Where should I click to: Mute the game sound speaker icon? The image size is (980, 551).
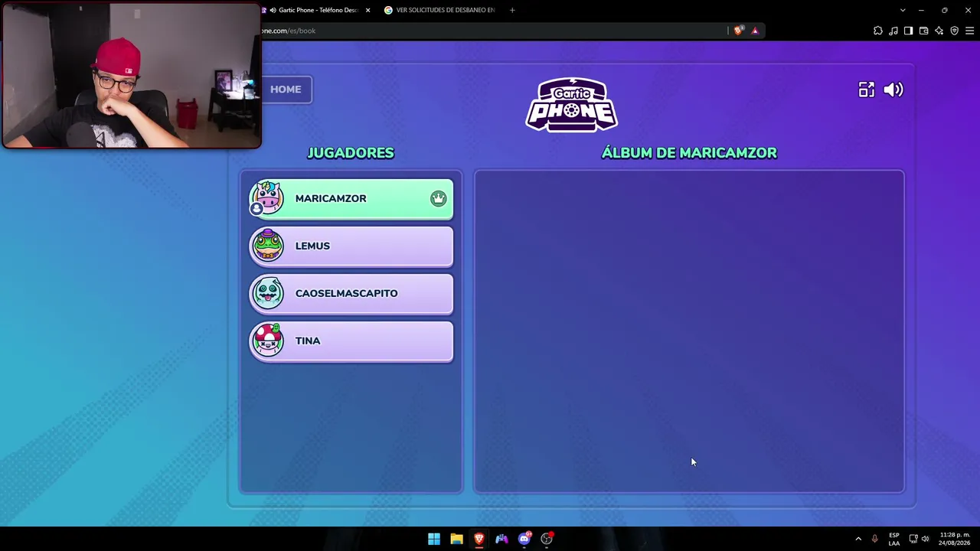[893, 90]
